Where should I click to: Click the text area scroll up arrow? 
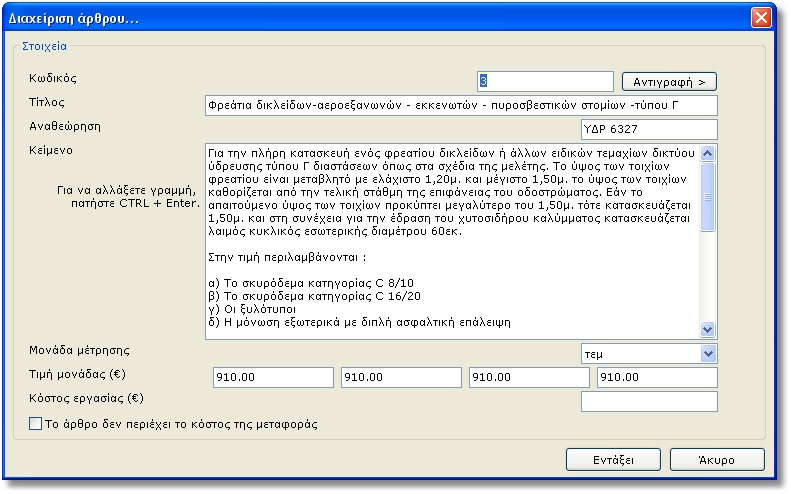point(708,153)
